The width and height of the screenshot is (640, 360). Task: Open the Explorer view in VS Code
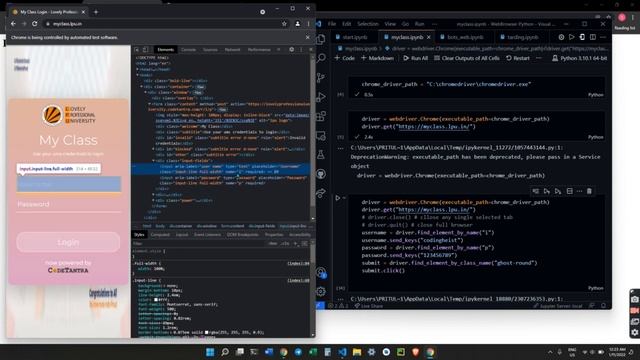pos(321,39)
